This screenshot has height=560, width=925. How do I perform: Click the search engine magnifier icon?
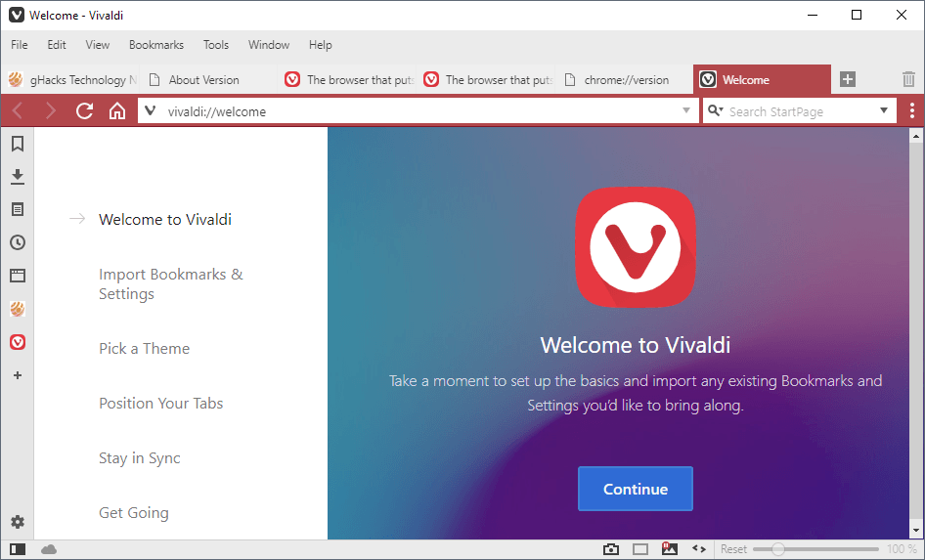click(x=715, y=110)
